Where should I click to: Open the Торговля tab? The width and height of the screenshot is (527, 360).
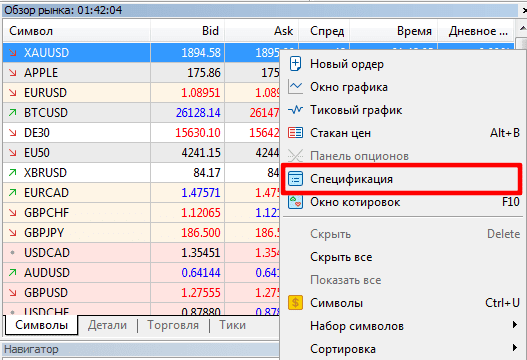(x=173, y=325)
